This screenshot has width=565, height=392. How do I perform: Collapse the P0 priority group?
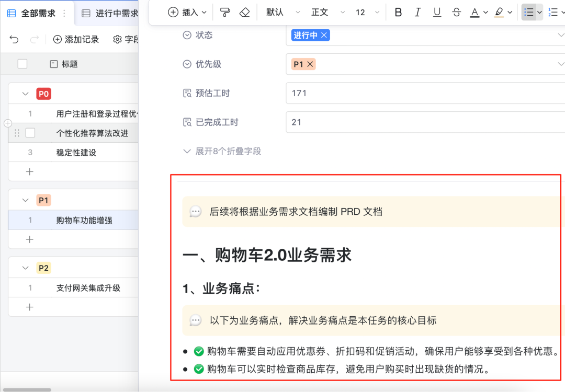(25, 94)
